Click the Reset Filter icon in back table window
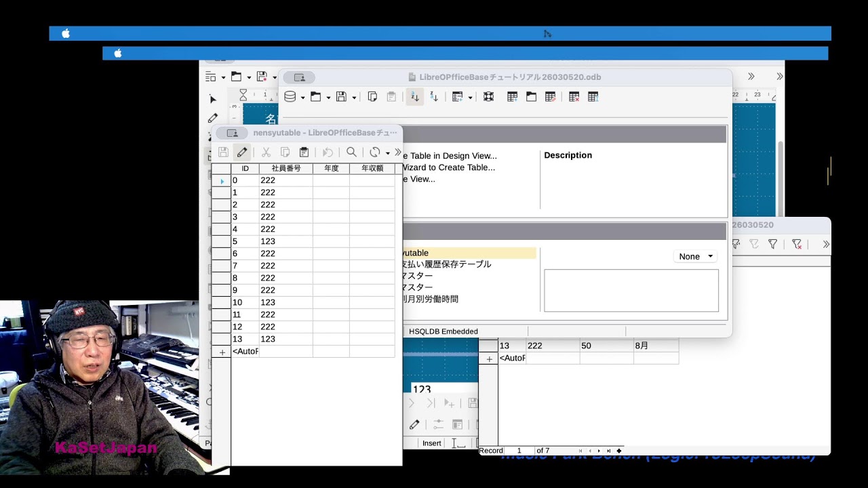Screen dimensions: 868x488 (x=797, y=244)
